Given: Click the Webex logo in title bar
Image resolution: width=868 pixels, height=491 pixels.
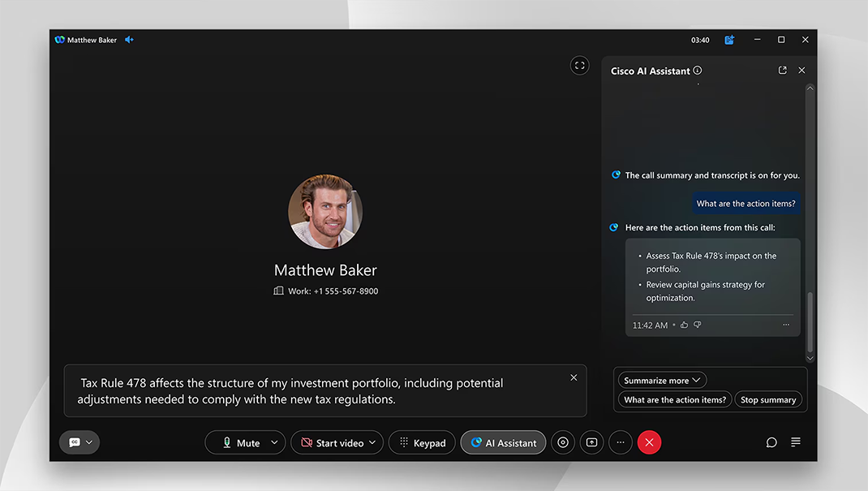Looking at the screenshot, I should pyautogui.click(x=59, y=40).
